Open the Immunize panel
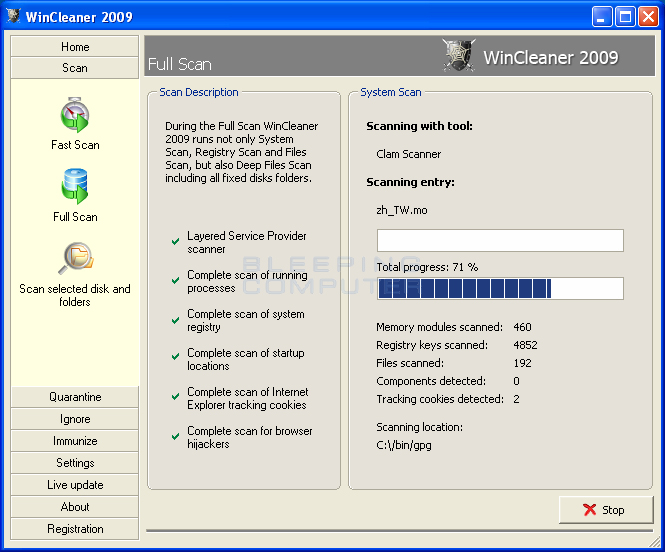Screen dimensions: 665x552 tap(75, 441)
